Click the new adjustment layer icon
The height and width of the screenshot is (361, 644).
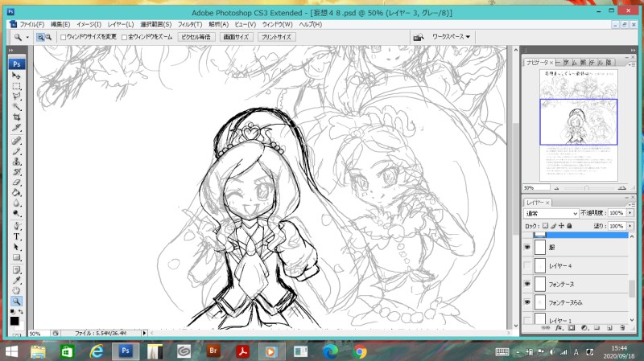584,328
